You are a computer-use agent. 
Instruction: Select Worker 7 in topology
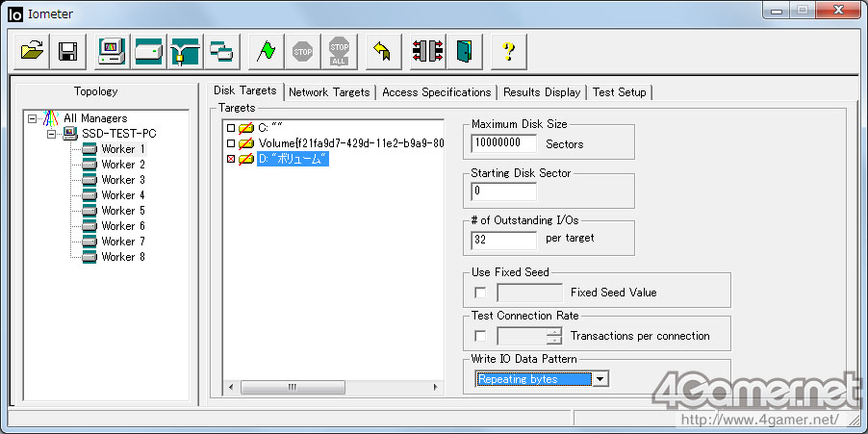[123, 242]
